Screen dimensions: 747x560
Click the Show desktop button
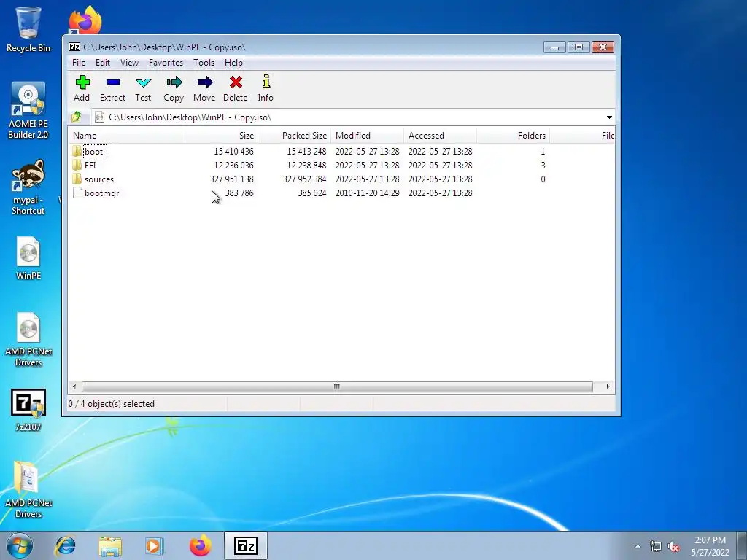(x=742, y=545)
